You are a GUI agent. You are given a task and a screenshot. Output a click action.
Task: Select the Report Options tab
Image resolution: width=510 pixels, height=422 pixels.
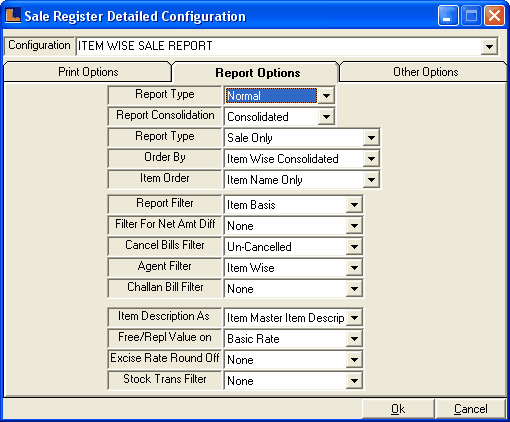coord(257,73)
